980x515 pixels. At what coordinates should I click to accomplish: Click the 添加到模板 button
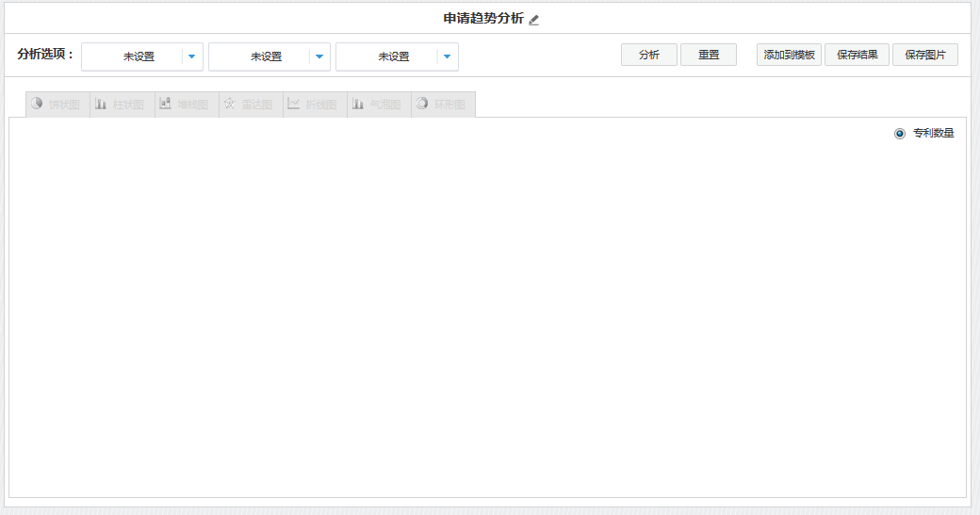coord(789,55)
